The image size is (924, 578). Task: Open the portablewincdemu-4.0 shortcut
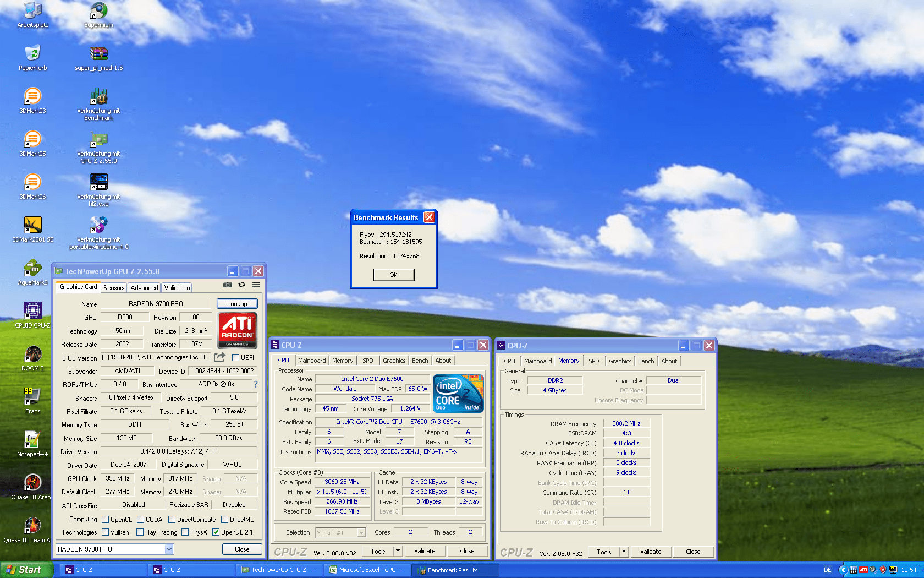pyautogui.click(x=99, y=233)
